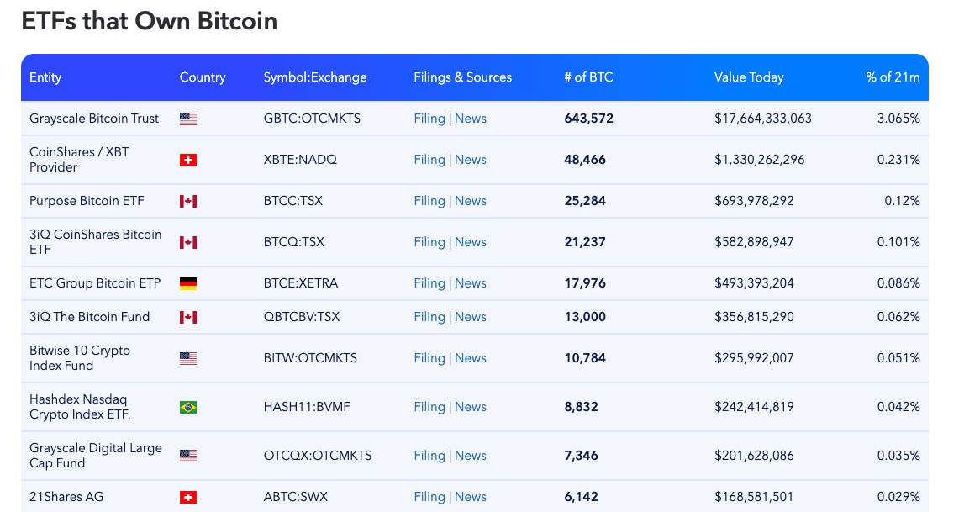The height and width of the screenshot is (512, 980).
Task: Click the XBTE:NADQ symbol cell
Action: [x=300, y=160]
